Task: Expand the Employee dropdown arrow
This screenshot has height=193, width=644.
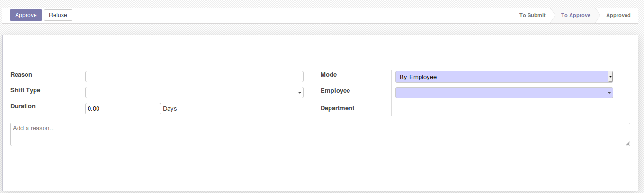Action: 609,93
